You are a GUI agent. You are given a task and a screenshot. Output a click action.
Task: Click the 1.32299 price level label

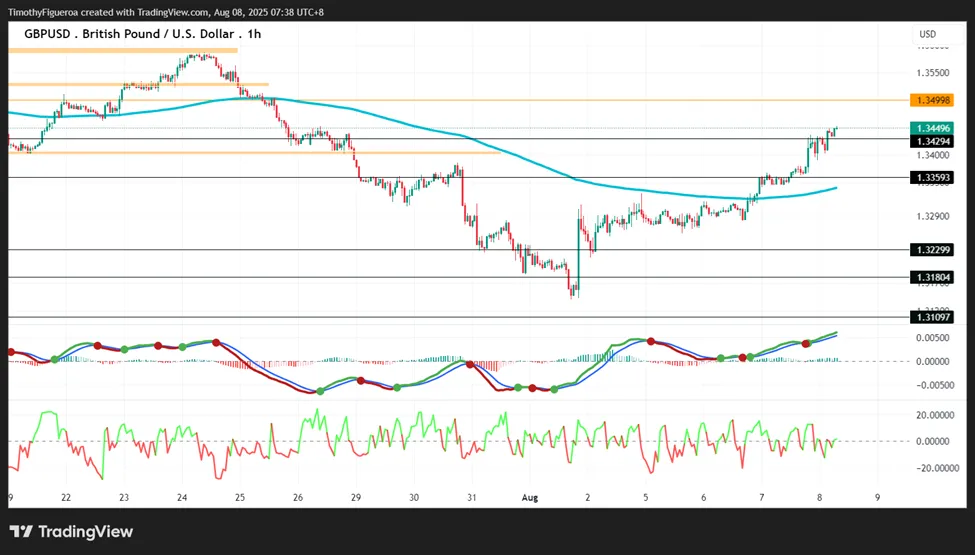[931, 250]
